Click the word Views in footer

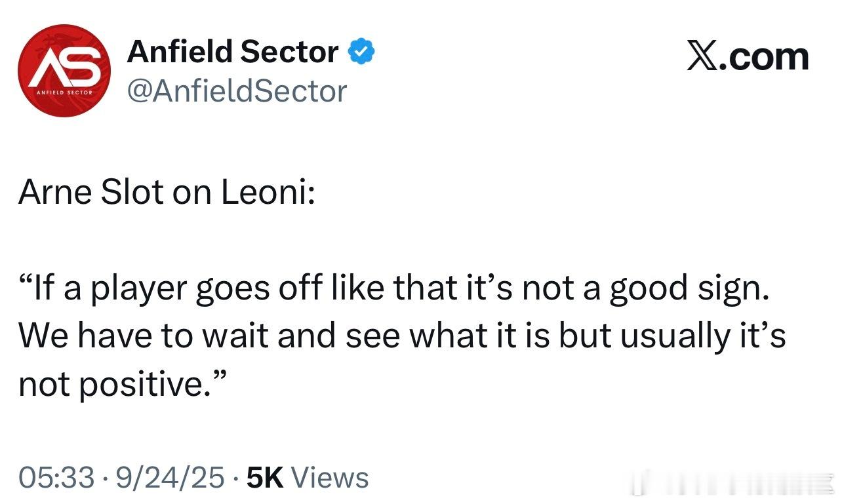(x=330, y=478)
